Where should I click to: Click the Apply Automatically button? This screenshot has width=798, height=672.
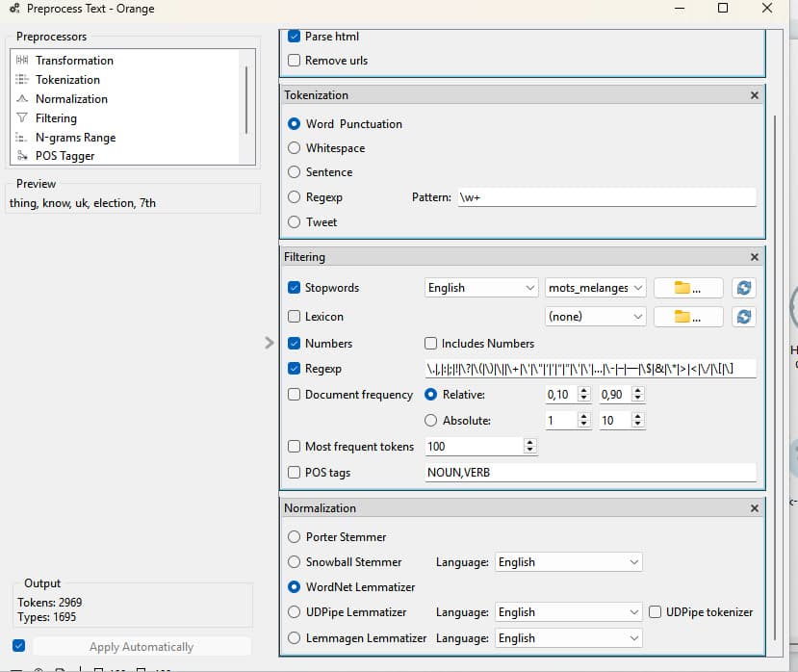[x=142, y=647]
